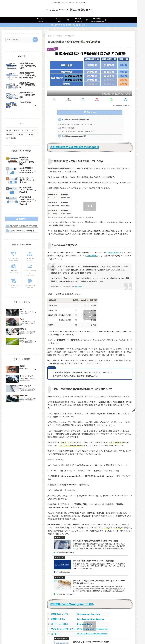Expand the chevron on the 計算する category card
The width and height of the screenshot is (145, 644).
coord(35,332)
